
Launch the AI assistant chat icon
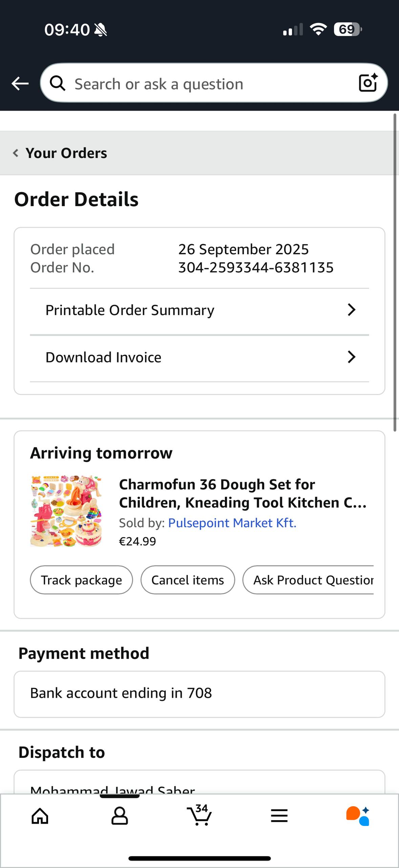(358, 815)
